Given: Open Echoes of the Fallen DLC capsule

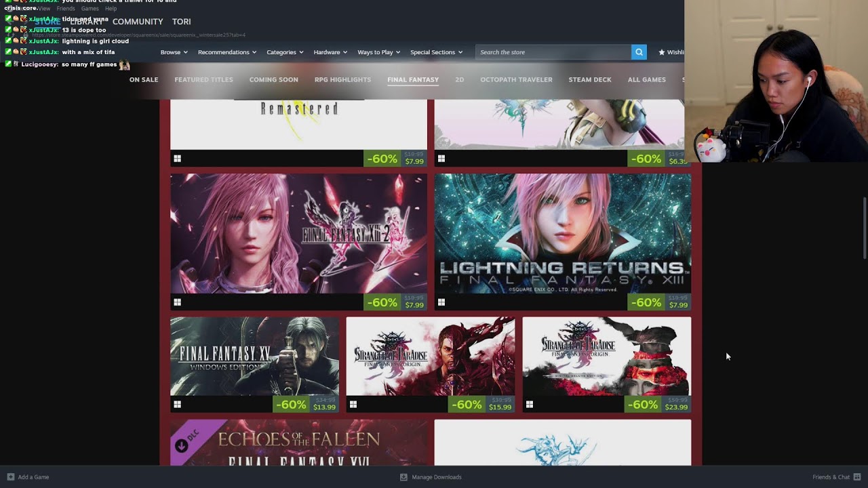Looking at the screenshot, I should [x=298, y=443].
